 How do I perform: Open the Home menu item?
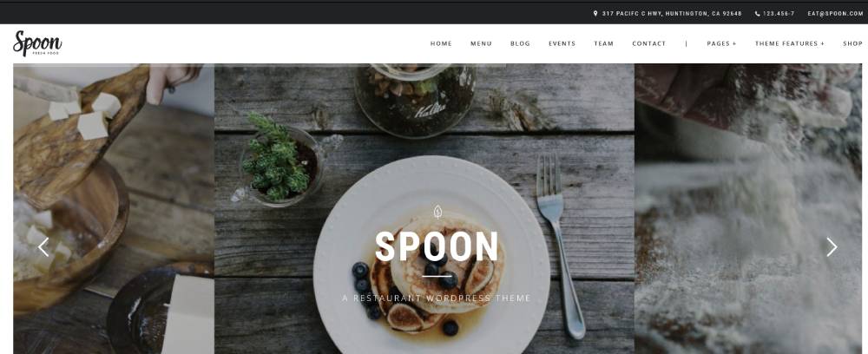[x=441, y=43]
